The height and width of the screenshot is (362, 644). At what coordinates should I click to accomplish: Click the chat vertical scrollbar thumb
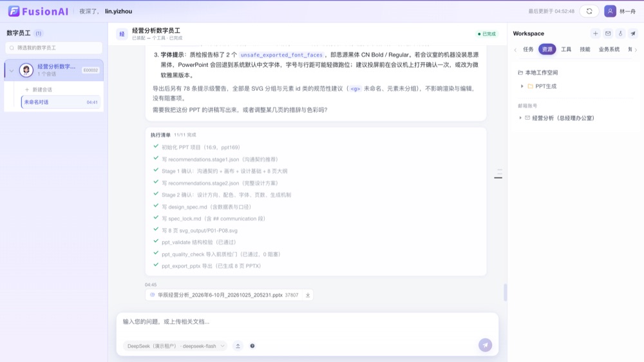click(x=505, y=292)
